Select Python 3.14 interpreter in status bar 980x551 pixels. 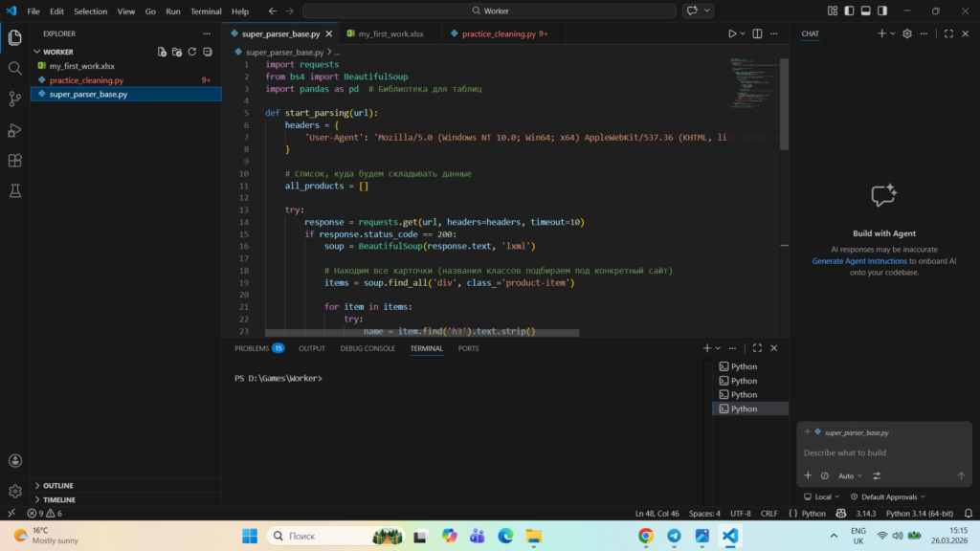pyautogui.click(x=919, y=514)
